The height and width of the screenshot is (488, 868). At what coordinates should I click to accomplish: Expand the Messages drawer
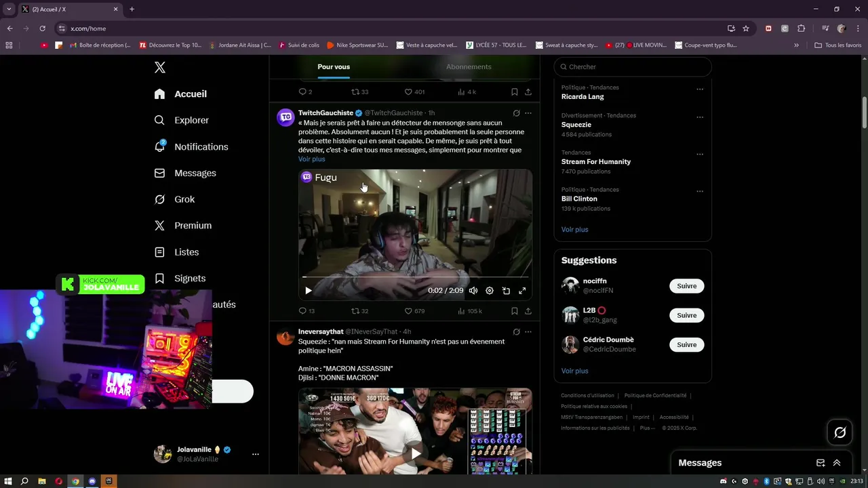coord(837,463)
